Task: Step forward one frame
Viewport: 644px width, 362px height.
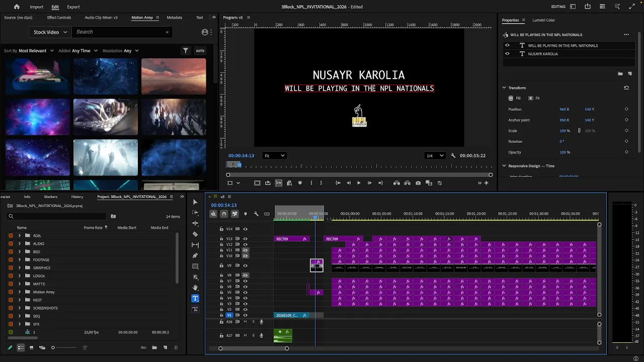Action: (369, 183)
